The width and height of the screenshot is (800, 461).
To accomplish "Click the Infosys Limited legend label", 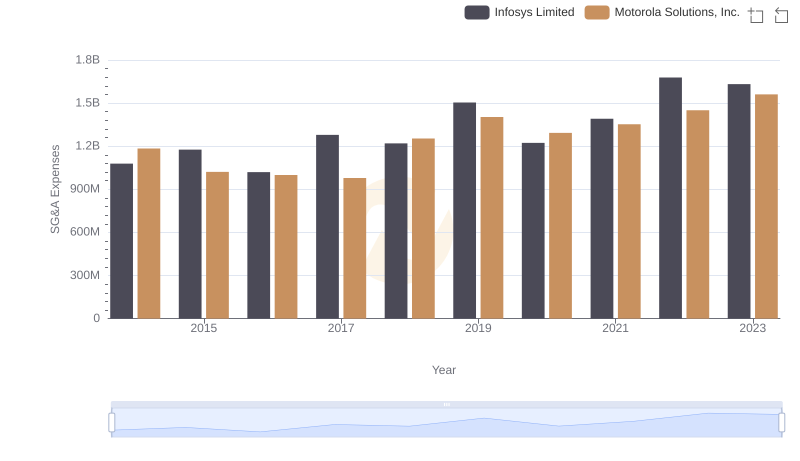I will (x=534, y=12).
